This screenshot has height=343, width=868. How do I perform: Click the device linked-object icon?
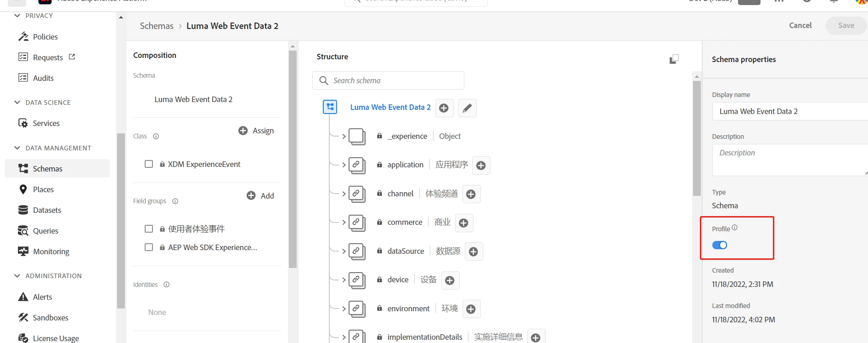[357, 280]
